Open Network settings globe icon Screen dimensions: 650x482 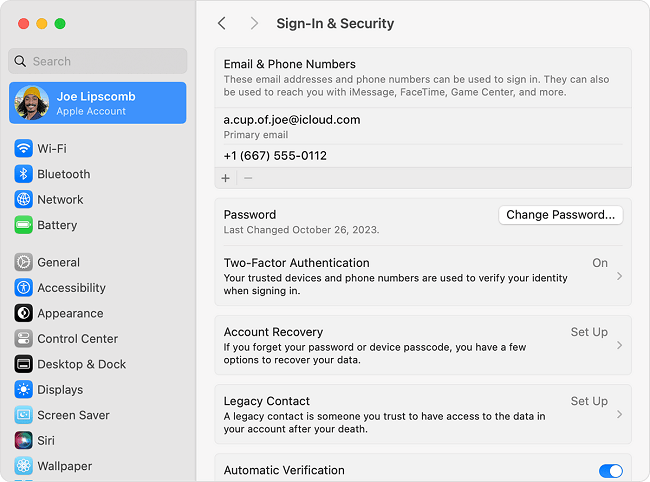(23, 199)
